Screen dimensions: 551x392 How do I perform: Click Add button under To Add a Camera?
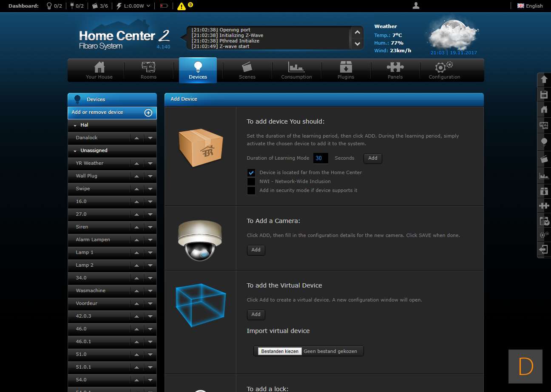click(x=256, y=250)
